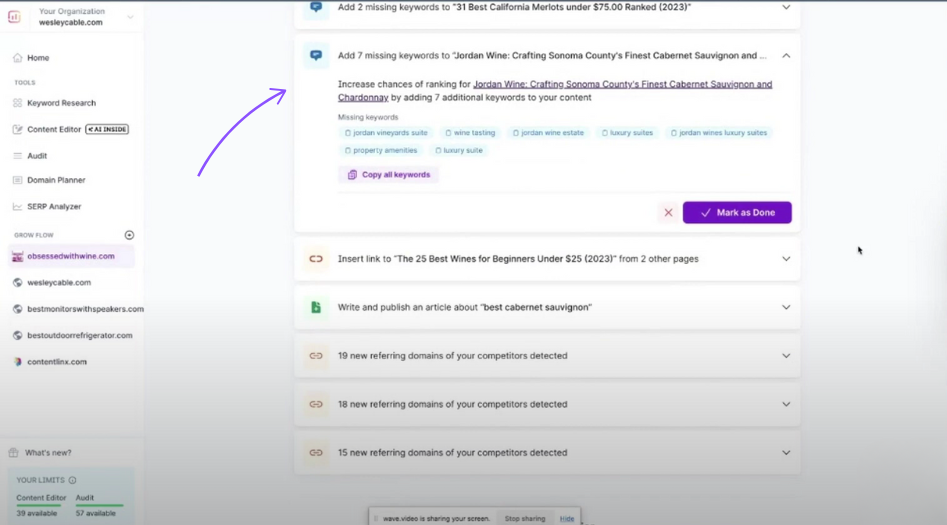The width and height of the screenshot is (947, 525).
Task: Click the contentlinx.com favicon icon
Action: 18,362
